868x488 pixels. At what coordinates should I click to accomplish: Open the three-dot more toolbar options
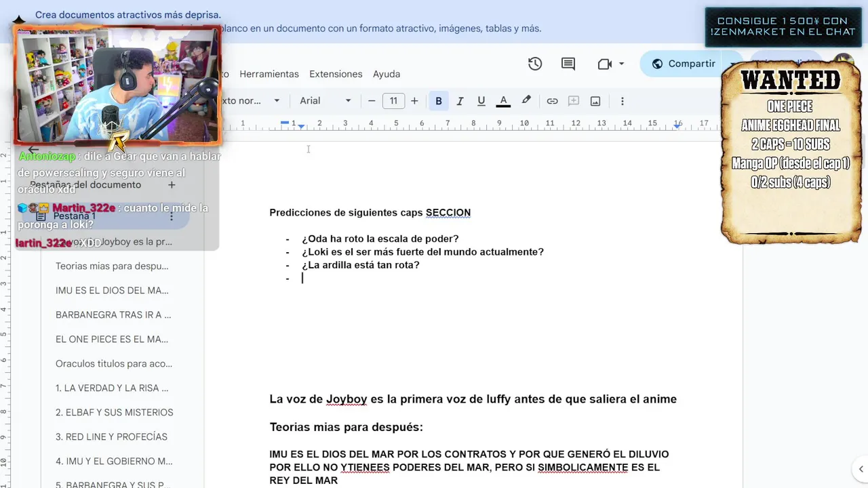click(x=622, y=101)
